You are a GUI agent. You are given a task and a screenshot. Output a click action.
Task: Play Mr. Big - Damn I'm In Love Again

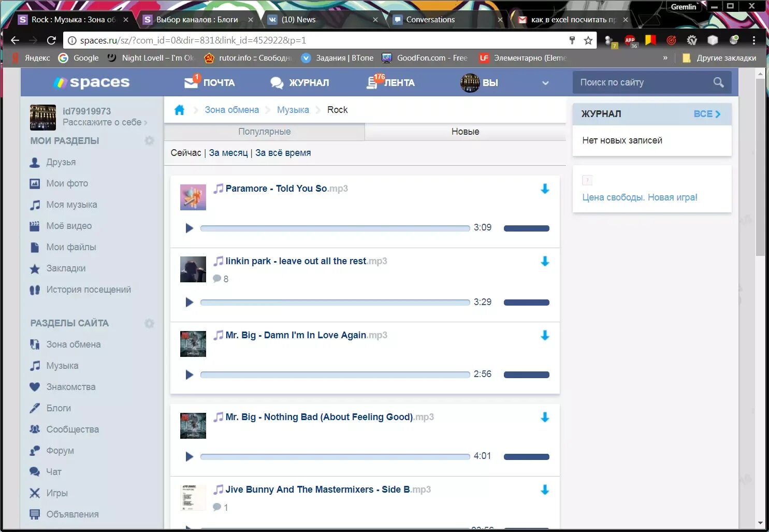189,375
